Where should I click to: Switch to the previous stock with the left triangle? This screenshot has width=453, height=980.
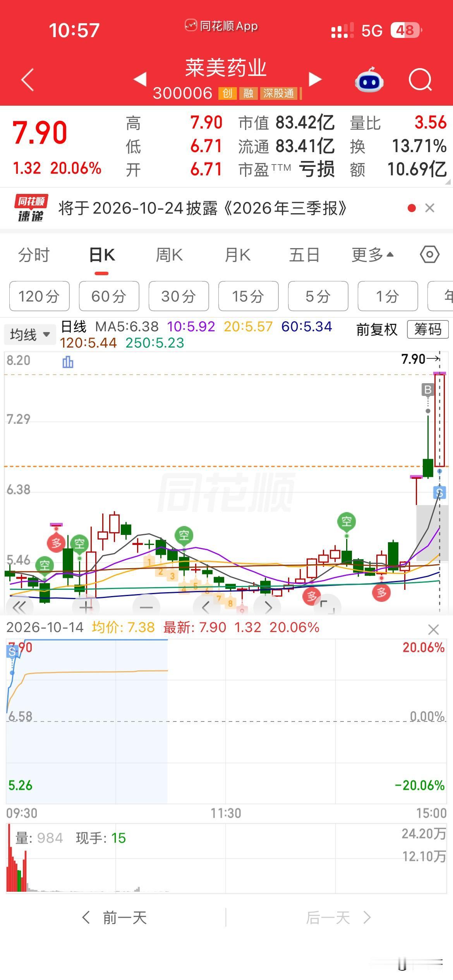point(140,79)
